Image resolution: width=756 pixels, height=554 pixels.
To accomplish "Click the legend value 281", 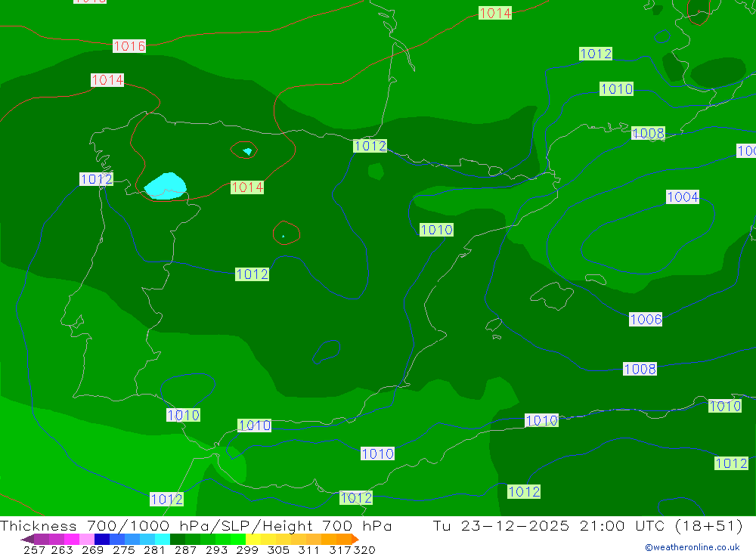I will [154, 549].
